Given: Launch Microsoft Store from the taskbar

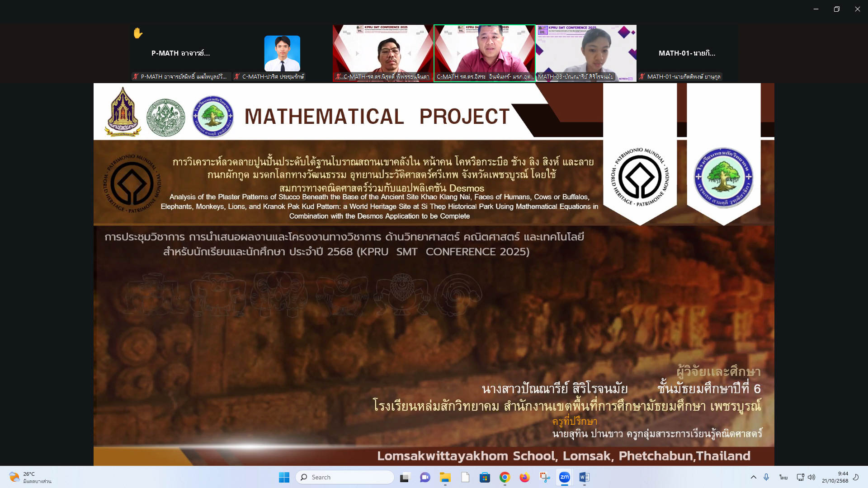Looking at the screenshot, I should (x=485, y=477).
